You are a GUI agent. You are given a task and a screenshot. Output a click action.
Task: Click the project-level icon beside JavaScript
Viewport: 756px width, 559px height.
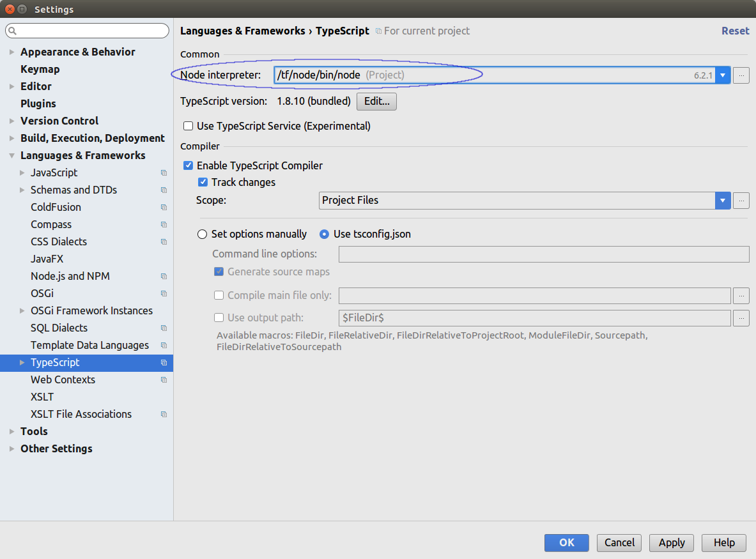coord(164,173)
